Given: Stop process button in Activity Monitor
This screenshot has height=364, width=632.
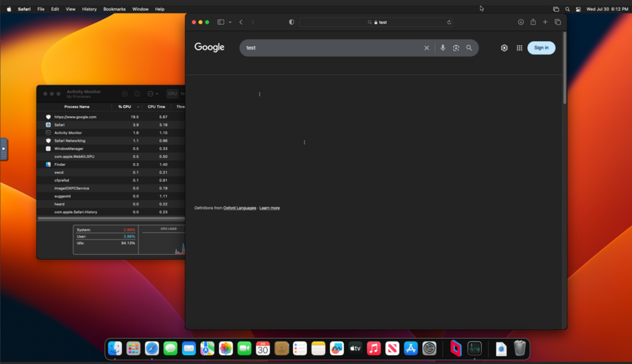Looking at the screenshot, I should (x=125, y=94).
